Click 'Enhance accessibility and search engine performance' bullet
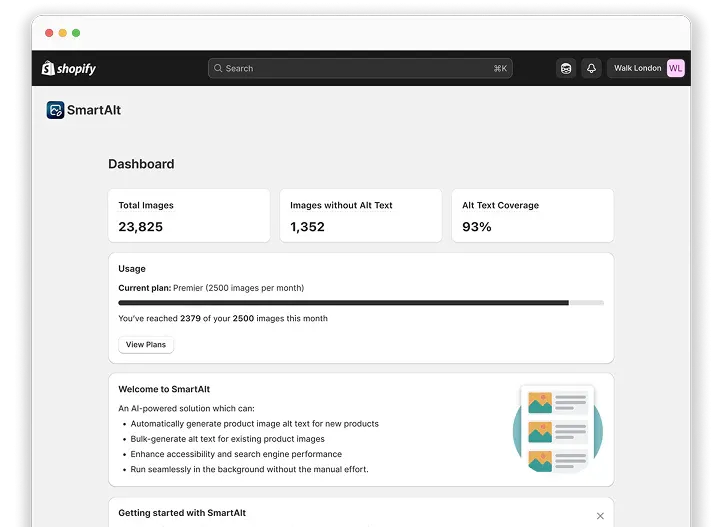The image size is (723, 527). (236, 454)
